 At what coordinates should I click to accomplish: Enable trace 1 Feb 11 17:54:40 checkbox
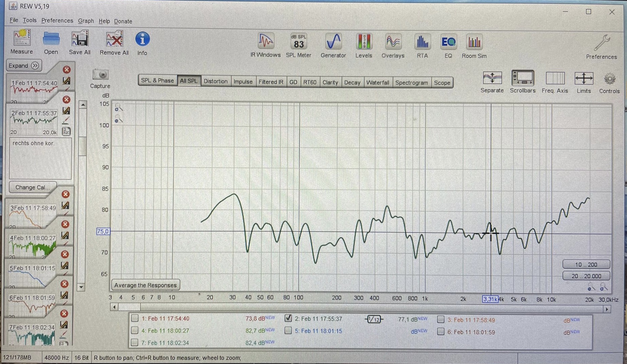pyautogui.click(x=135, y=318)
